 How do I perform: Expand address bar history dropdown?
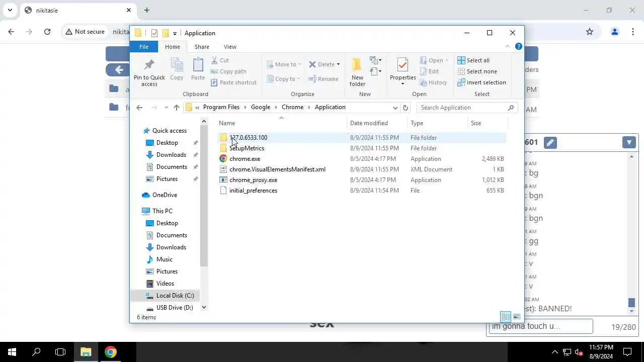point(395,108)
